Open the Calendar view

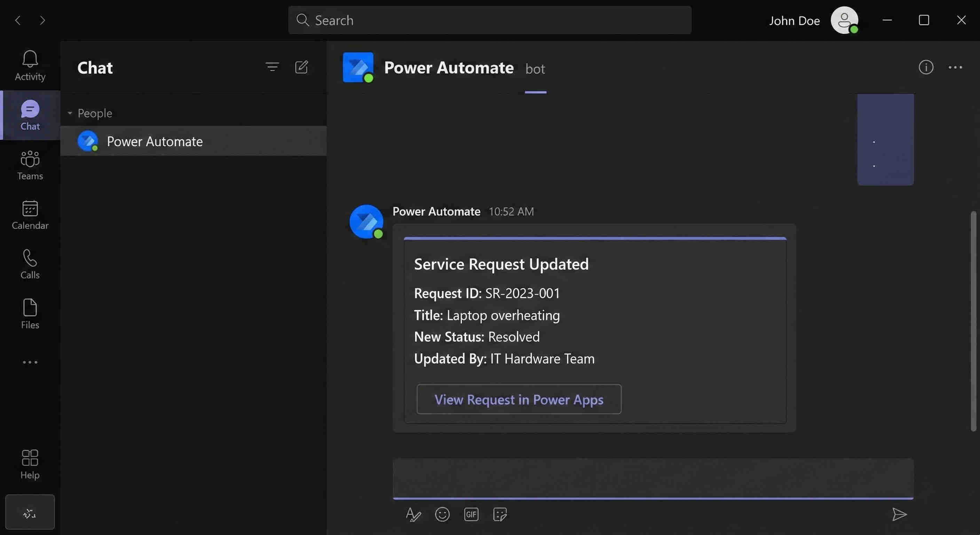[x=30, y=215]
